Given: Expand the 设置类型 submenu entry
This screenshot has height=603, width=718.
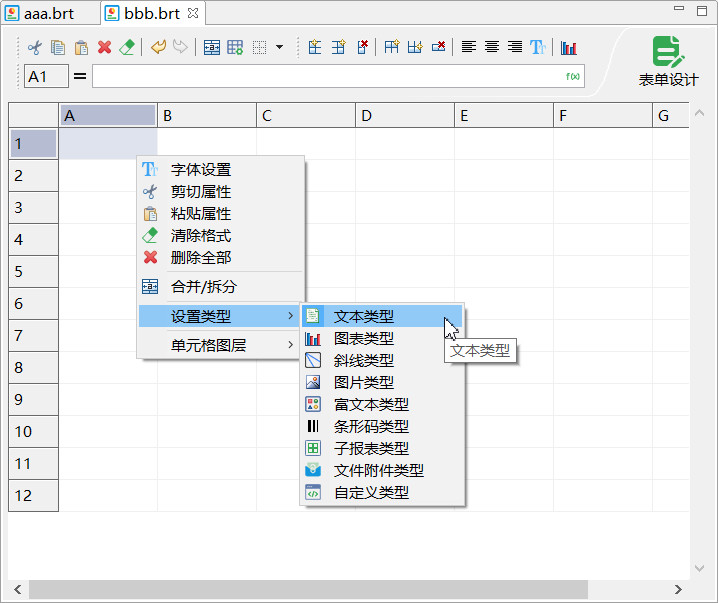Looking at the screenshot, I should pyautogui.click(x=219, y=316).
